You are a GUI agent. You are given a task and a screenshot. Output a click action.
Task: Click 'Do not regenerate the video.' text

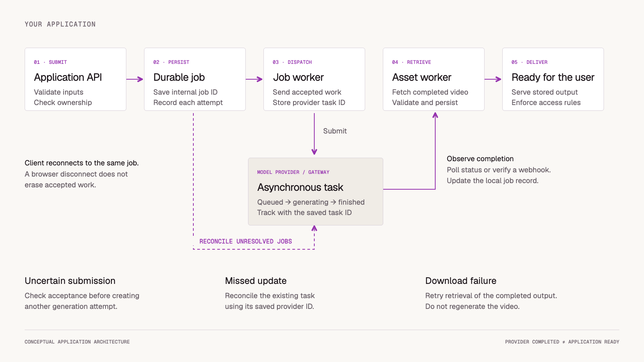click(473, 306)
